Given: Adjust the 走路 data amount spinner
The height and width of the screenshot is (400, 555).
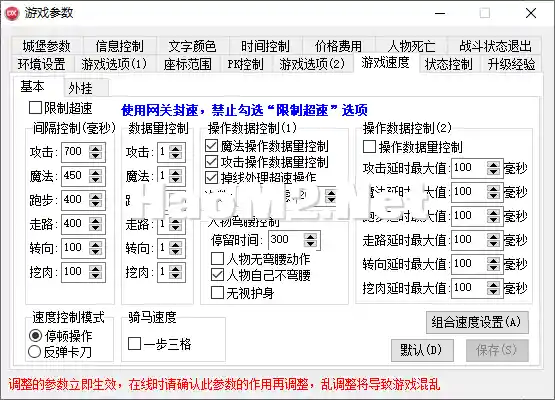Looking at the screenshot, I should (176, 224).
